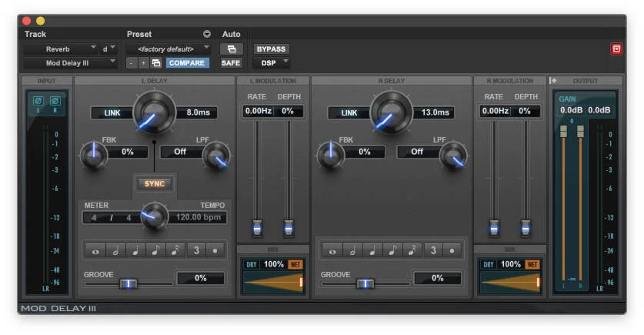Toggle automation SAFE button
Image resolution: width=644 pixels, height=335 pixels.
[231, 63]
